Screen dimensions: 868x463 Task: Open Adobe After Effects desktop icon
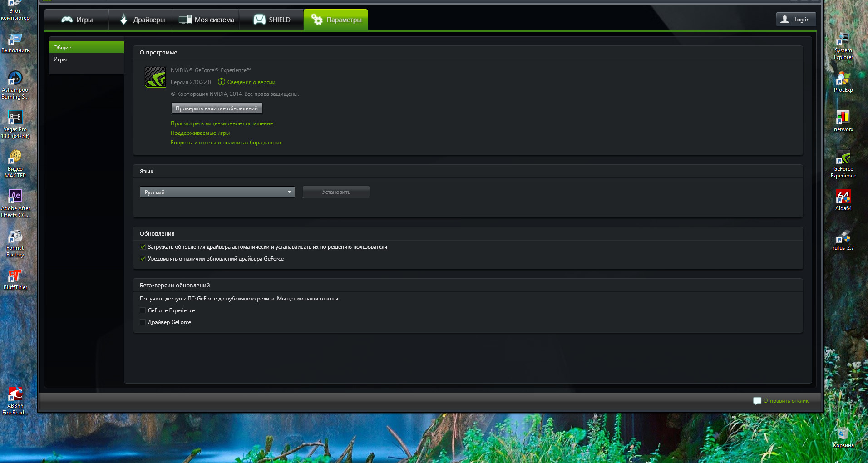[x=15, y=197]
